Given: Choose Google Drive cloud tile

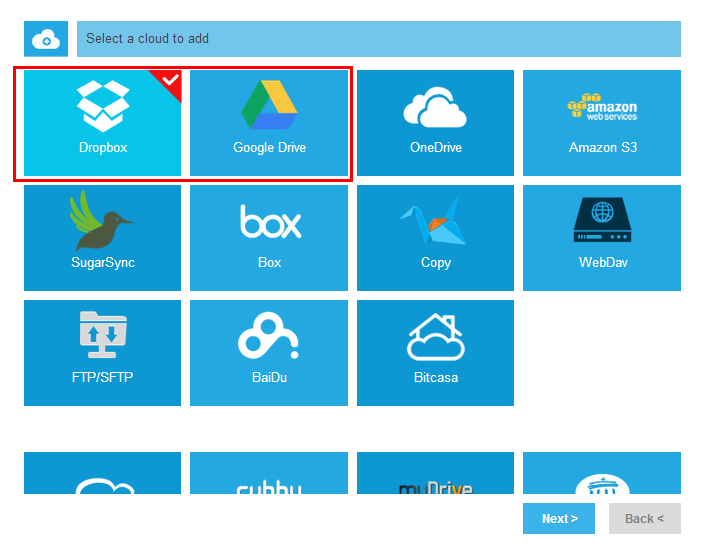Looking at the screenshot, I should (x=269, y=123).
